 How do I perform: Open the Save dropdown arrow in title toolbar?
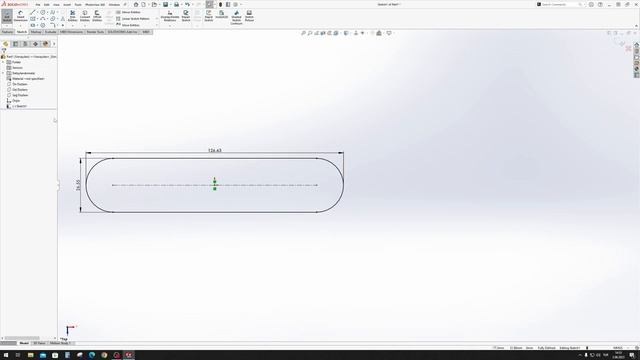coord(170,4)
